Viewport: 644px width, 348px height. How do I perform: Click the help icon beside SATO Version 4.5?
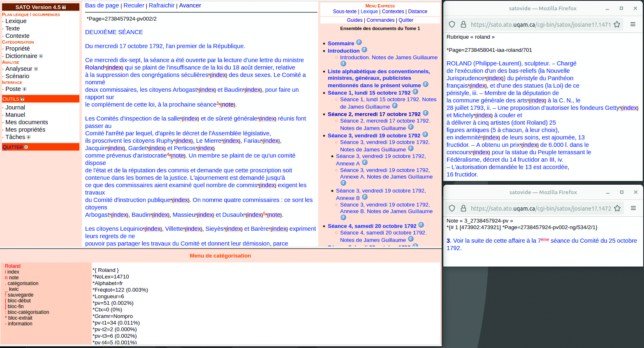[64, 7]
